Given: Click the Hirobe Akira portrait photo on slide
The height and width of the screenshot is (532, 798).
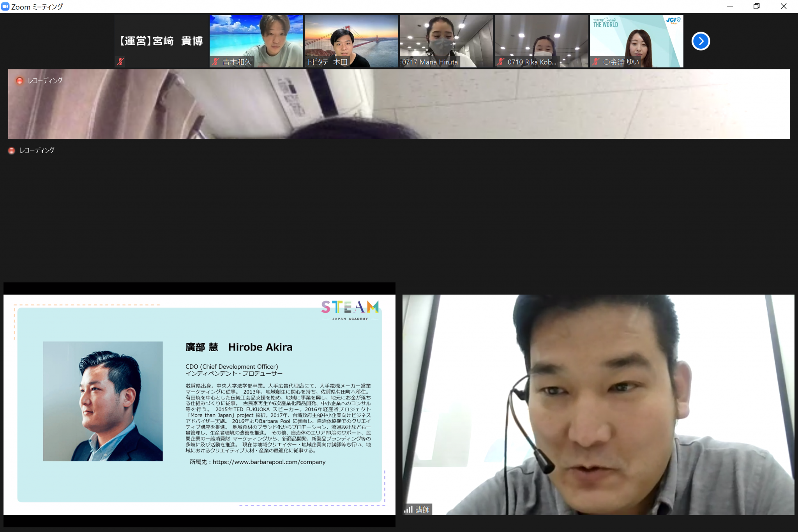Looking at the screenshot, I should (103, 401).
